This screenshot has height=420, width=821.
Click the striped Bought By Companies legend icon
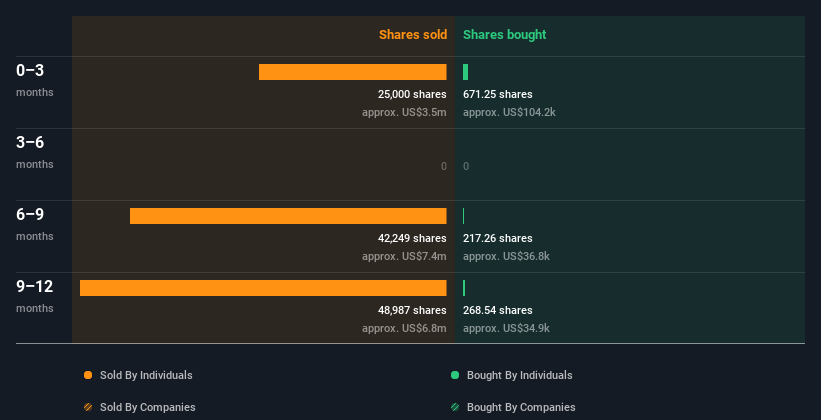[455, 407]
